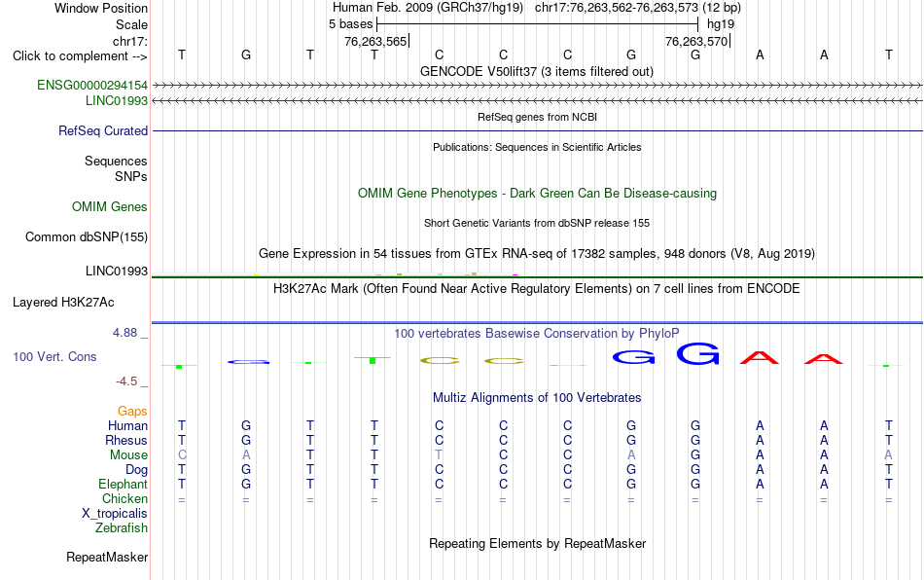Open H3K27Ac Mark on 7 cell lines title
The image size is (924, 580).
point(536,288)
